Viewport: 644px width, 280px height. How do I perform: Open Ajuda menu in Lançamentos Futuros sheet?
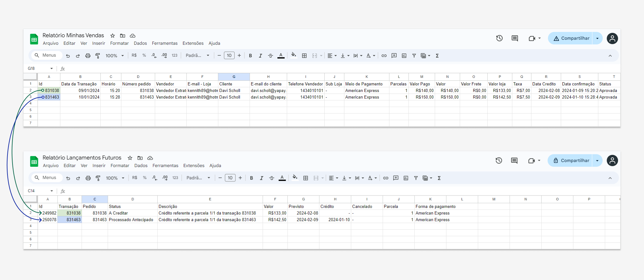pyautogui.click(x=215, y=165)
